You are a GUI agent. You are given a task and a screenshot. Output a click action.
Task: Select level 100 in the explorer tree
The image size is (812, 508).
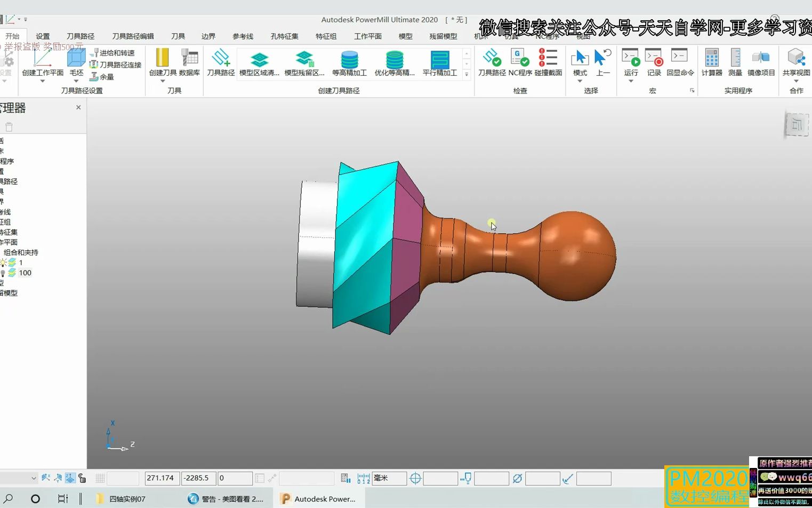25,273
